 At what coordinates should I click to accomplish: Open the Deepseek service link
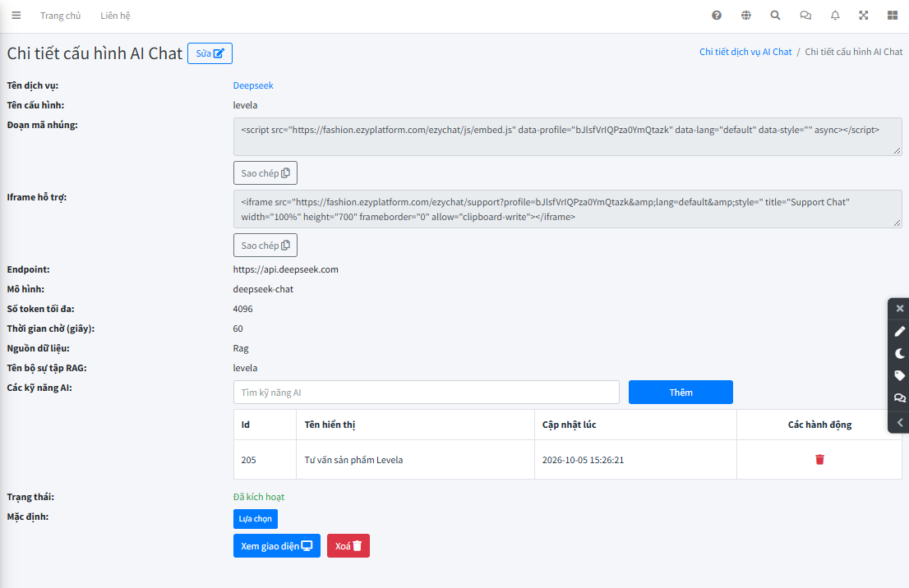(253, 85)
